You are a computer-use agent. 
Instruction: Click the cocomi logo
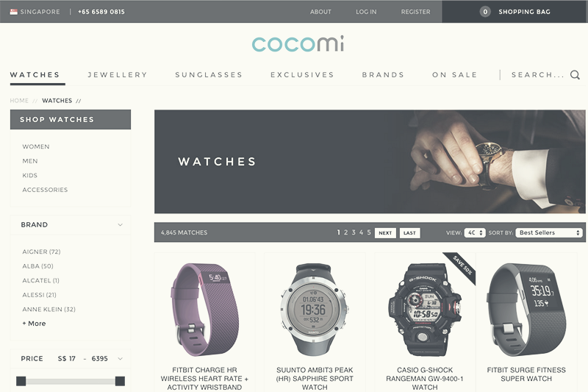pos(298,44)
